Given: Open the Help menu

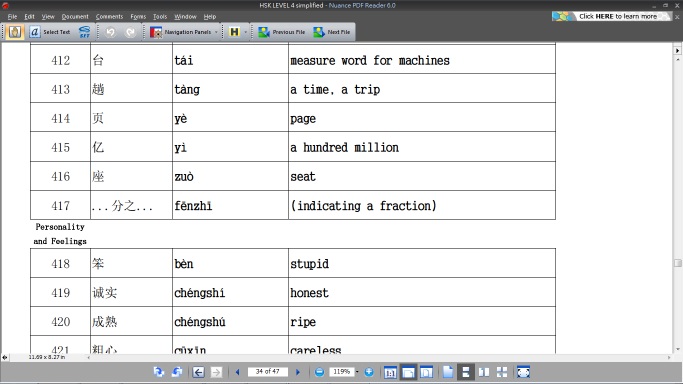Looking at the screenshot, I should pyautogui.click(x=210, y=17).
